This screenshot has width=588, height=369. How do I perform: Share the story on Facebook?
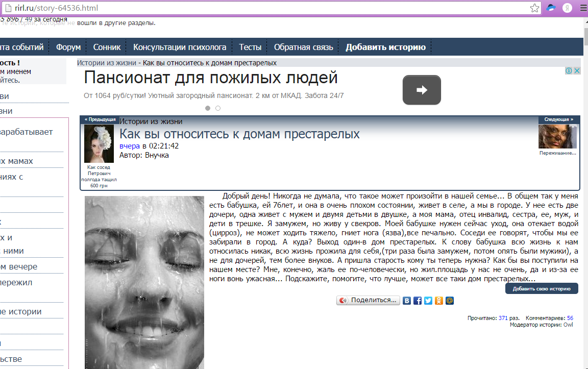pos(418,301)
